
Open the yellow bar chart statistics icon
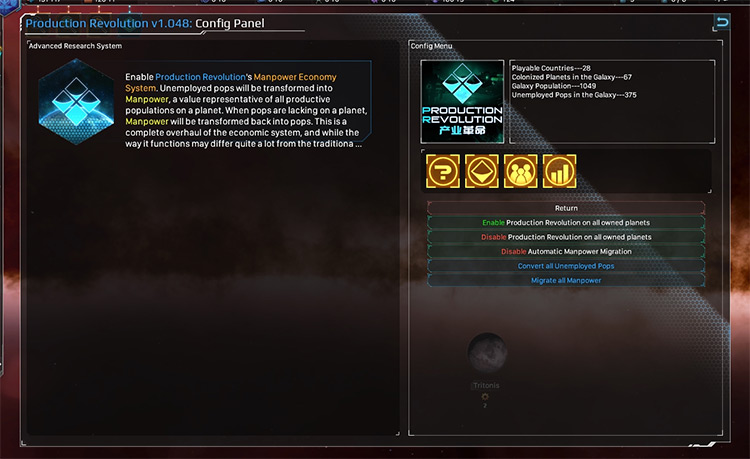[559, 171]
